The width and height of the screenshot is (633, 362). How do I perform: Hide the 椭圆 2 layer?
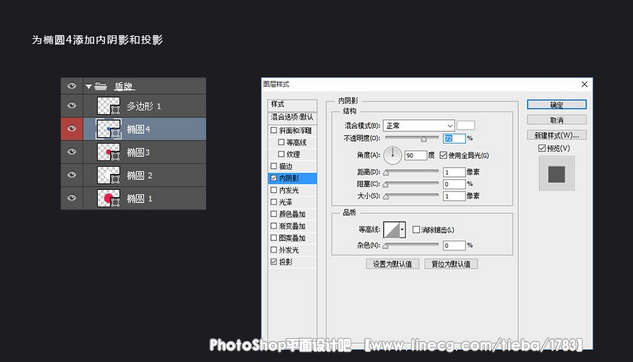click(71, 175)
